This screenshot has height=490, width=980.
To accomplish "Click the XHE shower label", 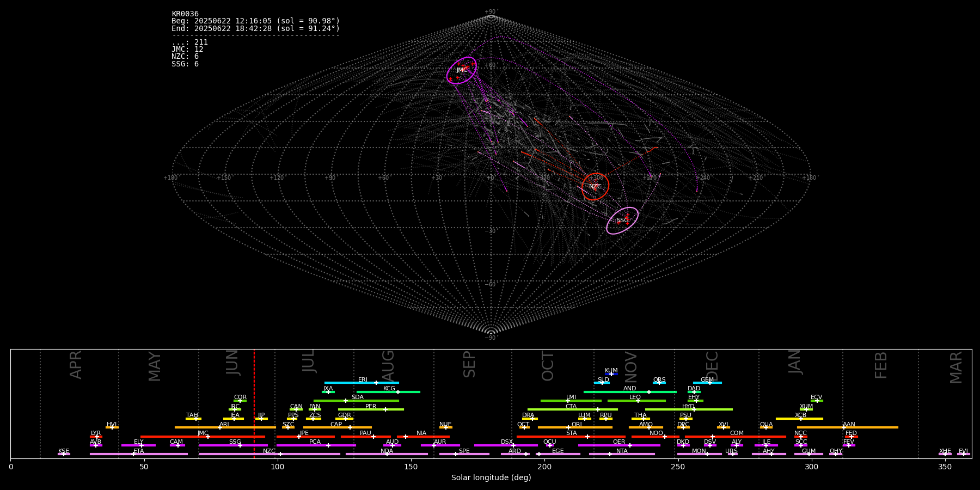I will point(945,451).
